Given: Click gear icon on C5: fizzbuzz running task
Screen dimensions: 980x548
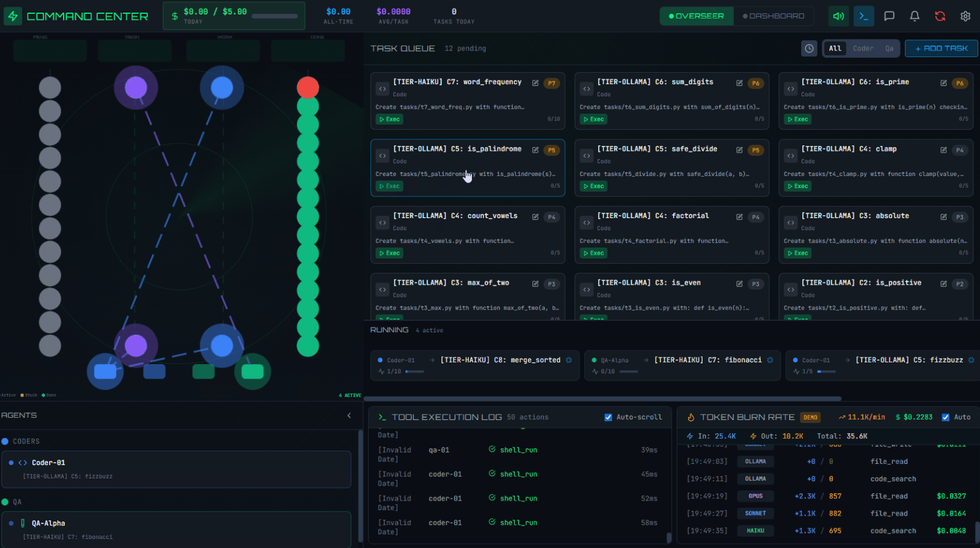Looking at the screenshot, I should pyautogui.click(x=971, y=360).
